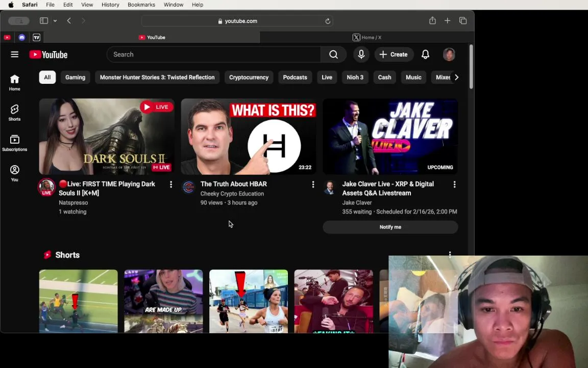588x368 pixels.
Task: Click Notify me for Jake Claver stream
Action: (x=390, y=227)
